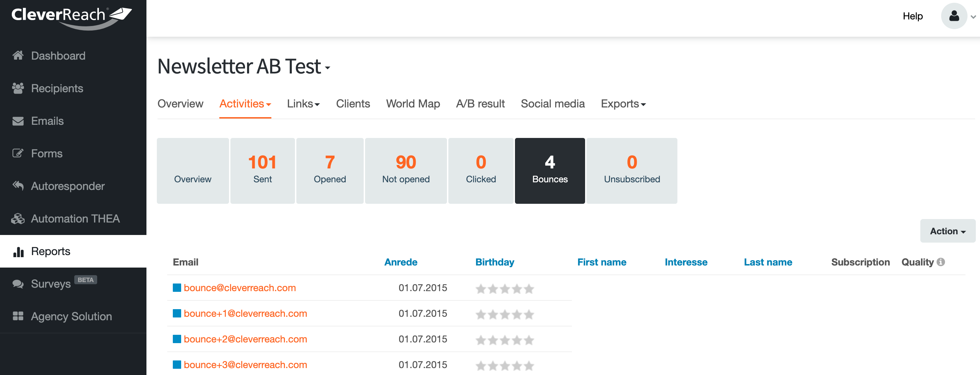Screen dimensions: 980x375
Task: Select the 90 Not opened tile
Action: point(406,171)
